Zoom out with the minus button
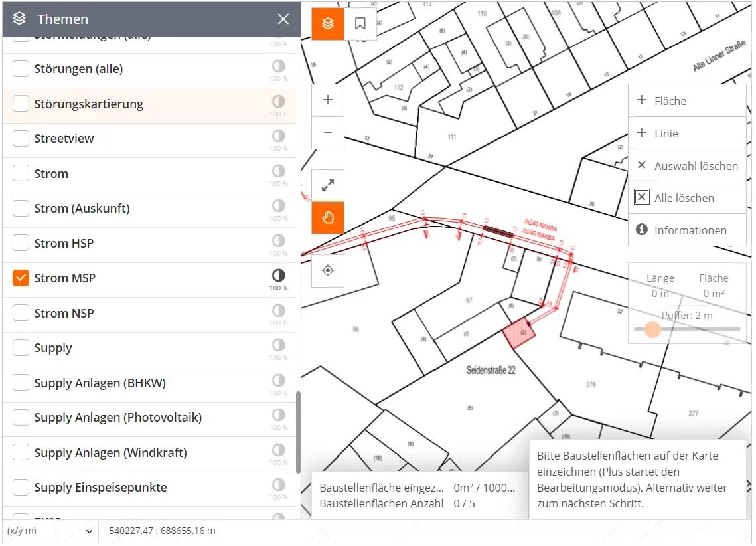 [328, 132]
